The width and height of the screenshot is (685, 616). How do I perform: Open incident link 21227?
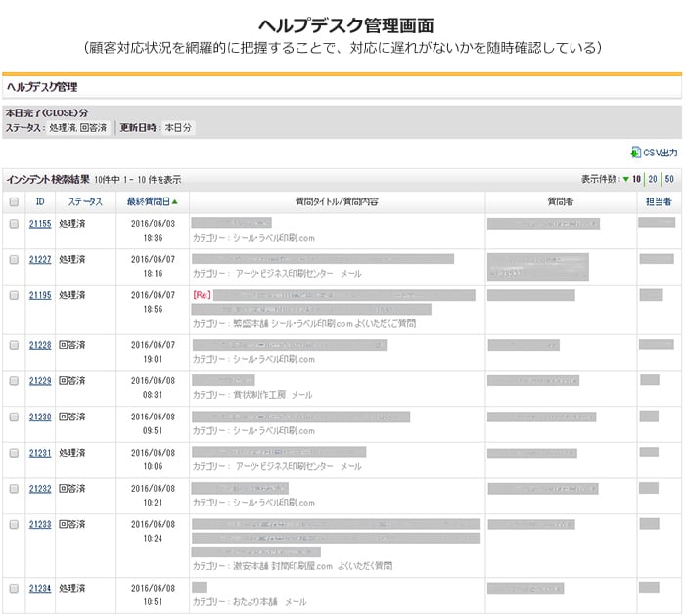tap(40, 260)
